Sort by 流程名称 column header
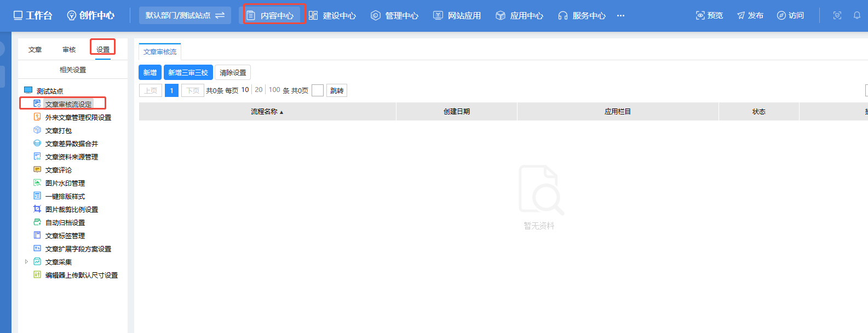 [267, 112]
